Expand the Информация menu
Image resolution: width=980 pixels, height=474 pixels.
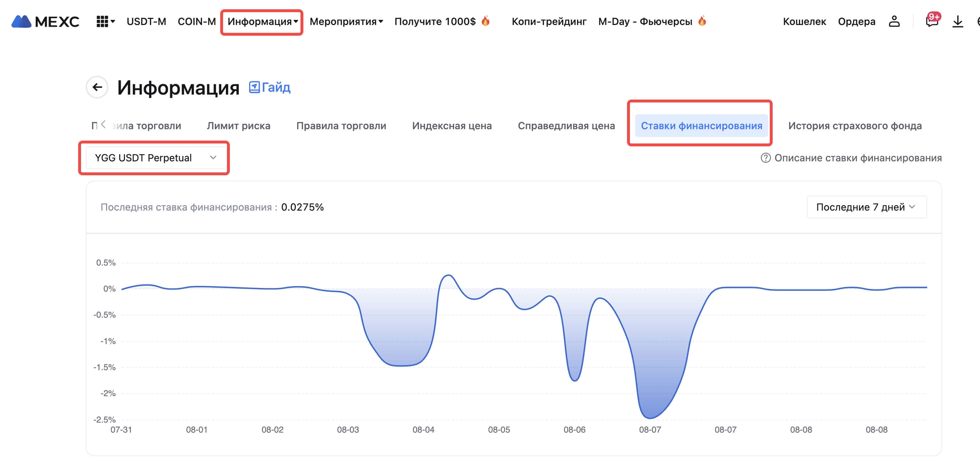pos(262,22)
